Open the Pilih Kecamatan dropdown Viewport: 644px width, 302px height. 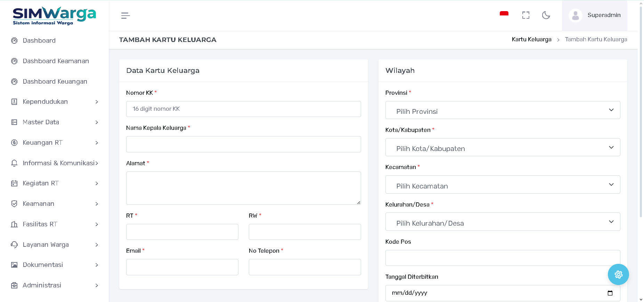click(x=502, y=185)
